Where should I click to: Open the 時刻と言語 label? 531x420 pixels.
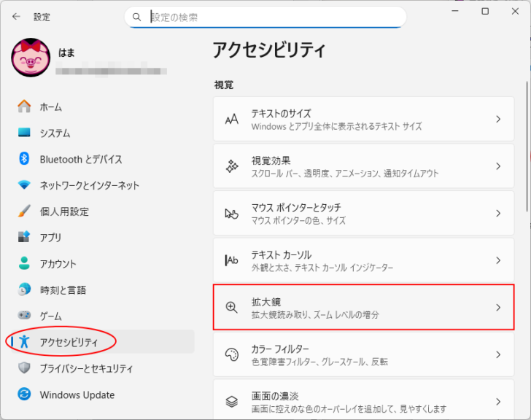pos(63,290)
